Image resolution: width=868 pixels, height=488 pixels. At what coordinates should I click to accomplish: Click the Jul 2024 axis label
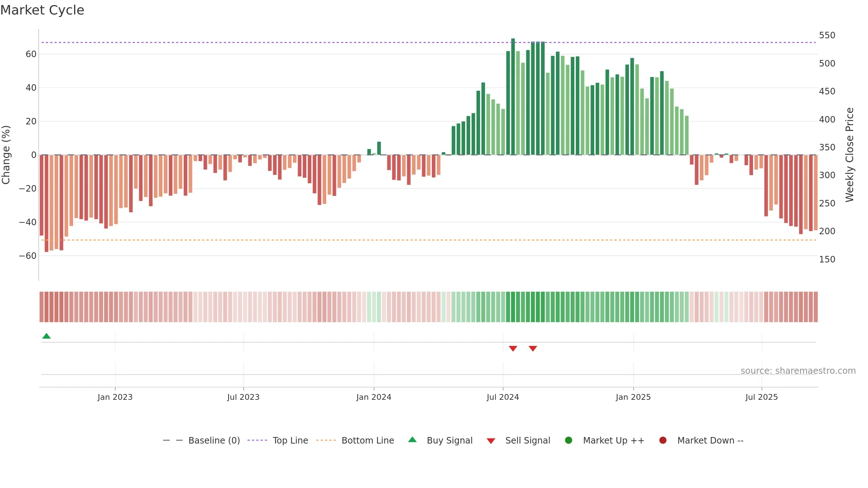point(503,397)
